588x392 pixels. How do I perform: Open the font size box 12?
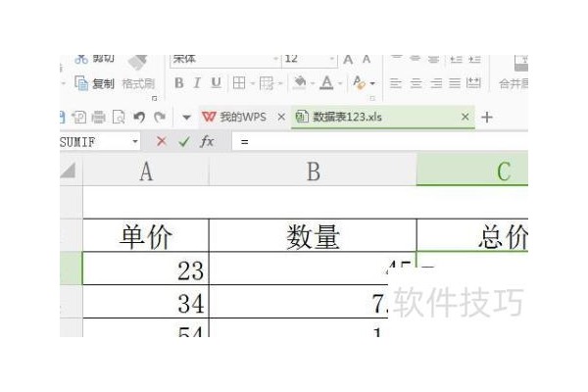coord(310,59)
